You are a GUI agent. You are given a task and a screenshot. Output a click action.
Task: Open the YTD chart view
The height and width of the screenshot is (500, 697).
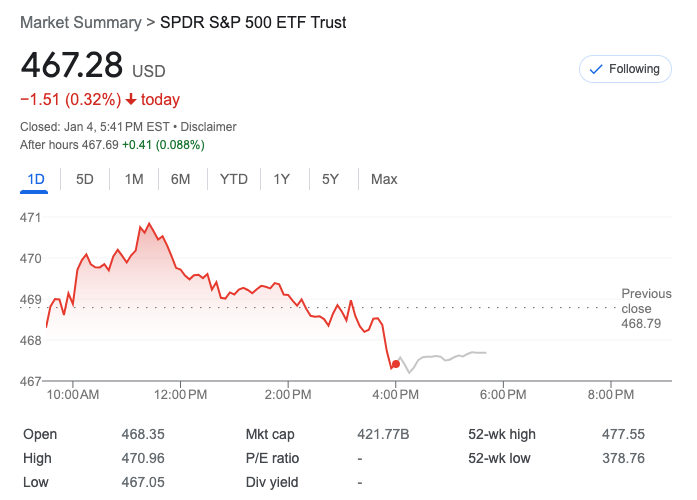(234, 179)
